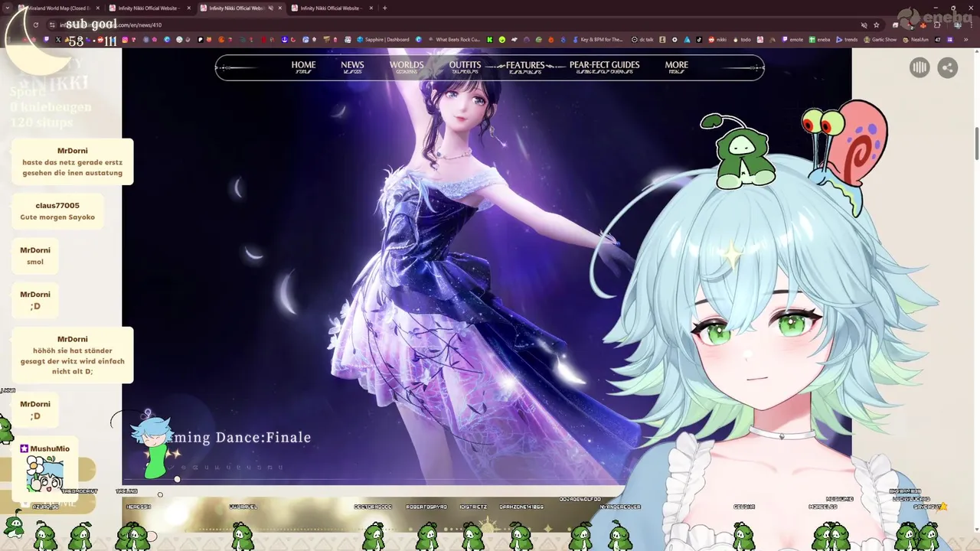
Task: Open the Gartic Show bookmark
Action: pyautogui.click(x=880, y=39)
